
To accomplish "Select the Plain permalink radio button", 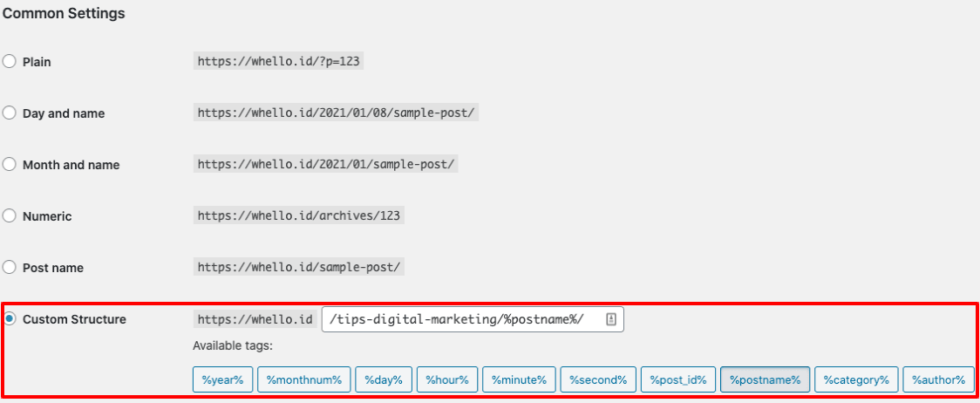I will 10,62.
